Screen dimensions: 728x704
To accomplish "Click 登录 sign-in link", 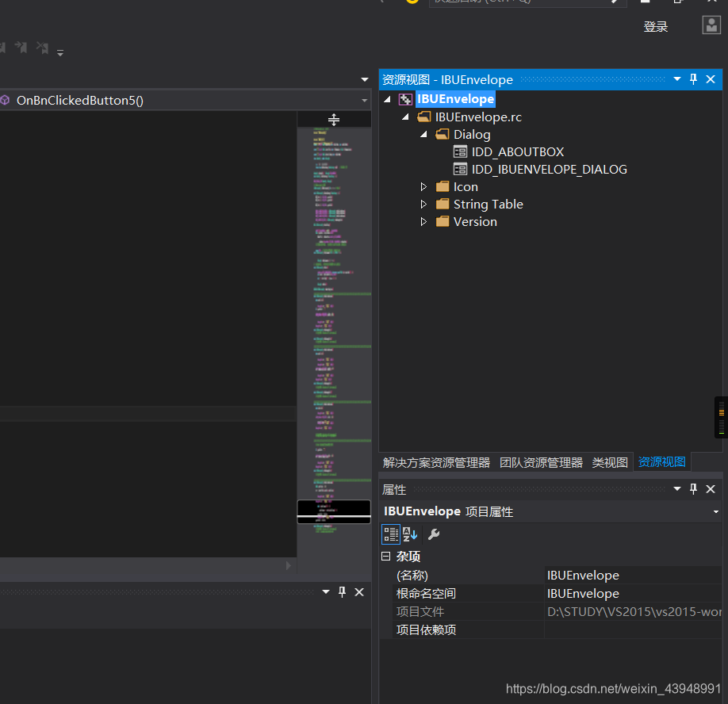I will (656, 27).
